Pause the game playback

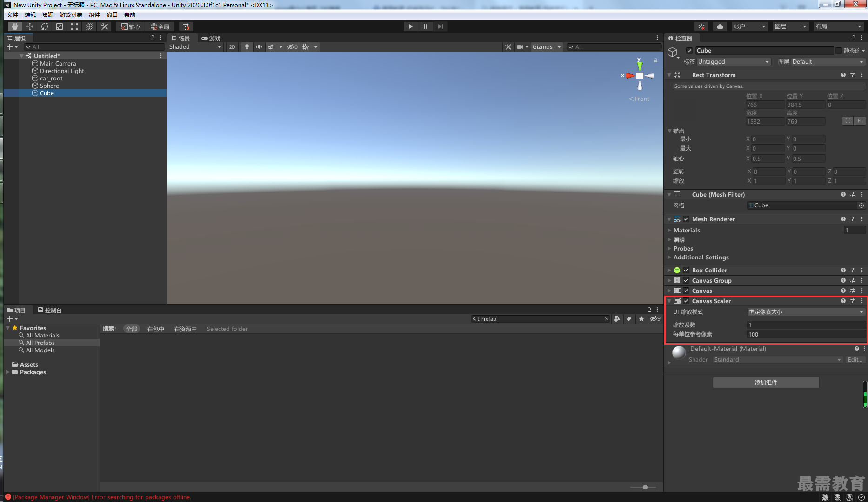425,26
